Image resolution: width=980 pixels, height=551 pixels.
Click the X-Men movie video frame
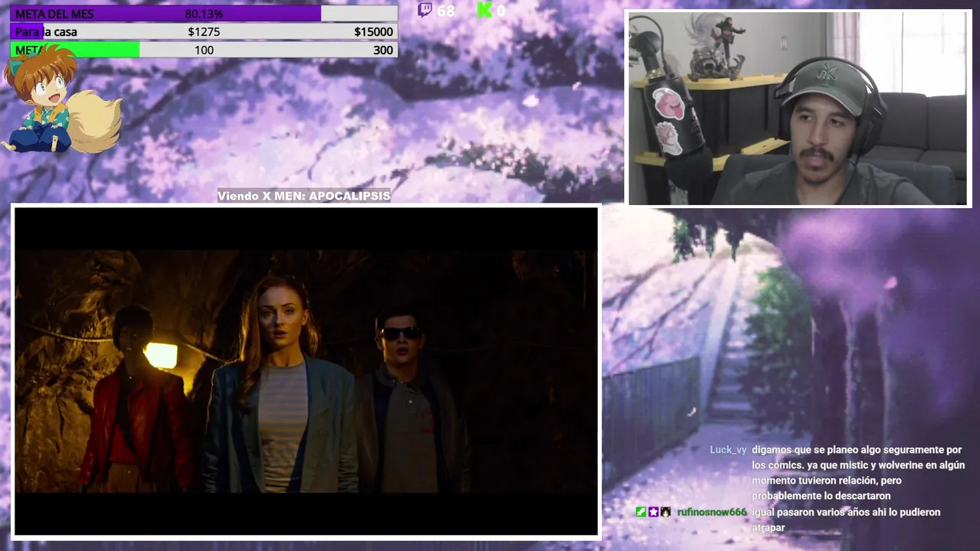click(x=306, y=371)
